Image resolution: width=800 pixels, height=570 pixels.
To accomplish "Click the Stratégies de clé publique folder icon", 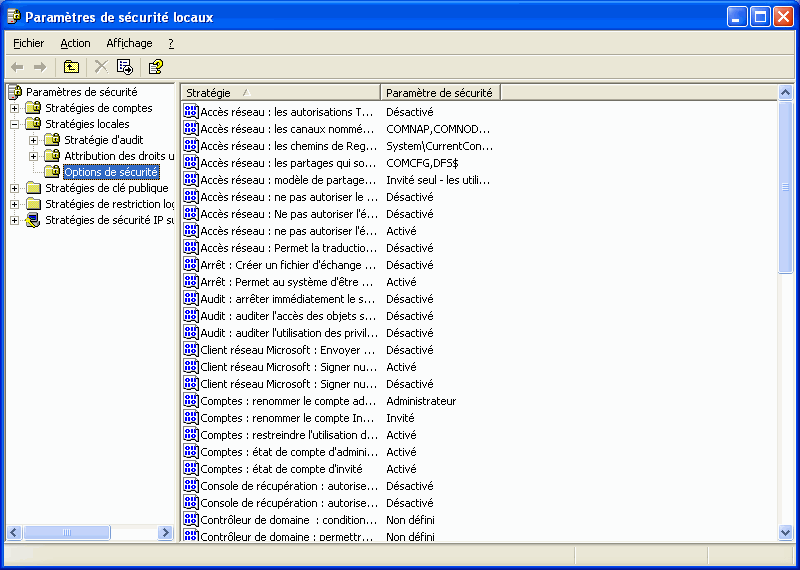I will click(x=33, y=188).
